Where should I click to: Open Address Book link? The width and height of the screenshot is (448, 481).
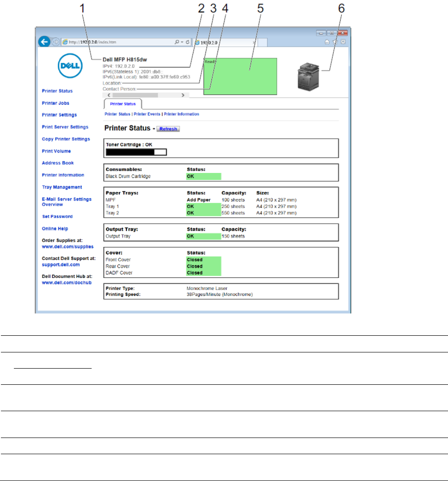[x=58, y=163]
